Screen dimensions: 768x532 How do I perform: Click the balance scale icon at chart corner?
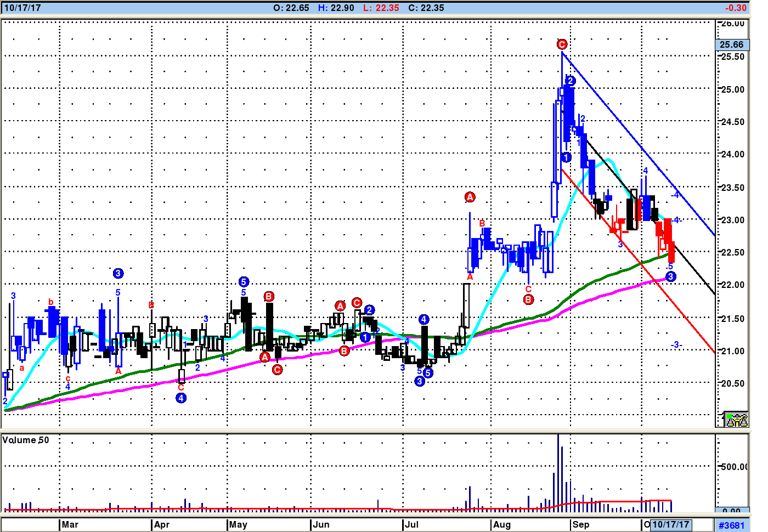point(736,420)
